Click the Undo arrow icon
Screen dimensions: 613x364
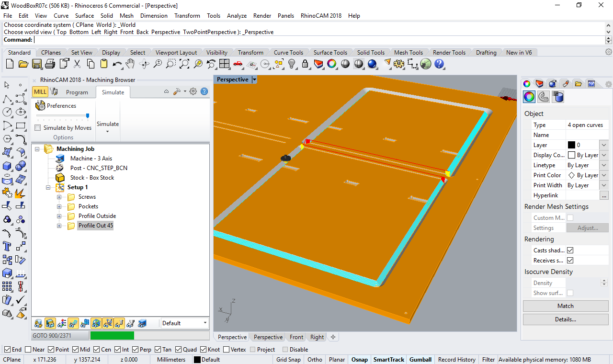coord(117,64)
